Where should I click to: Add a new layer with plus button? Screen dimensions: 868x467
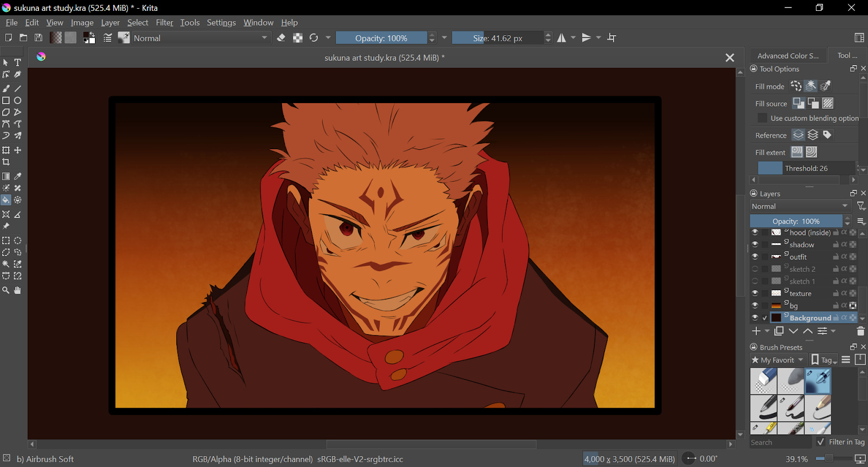756,331
